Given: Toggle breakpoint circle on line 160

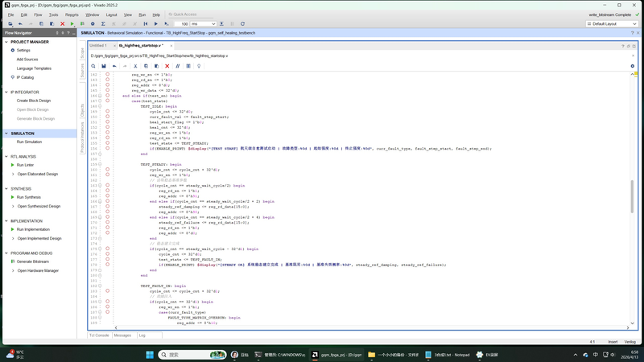Looking at the screenshot, I should tap(108, 170).
